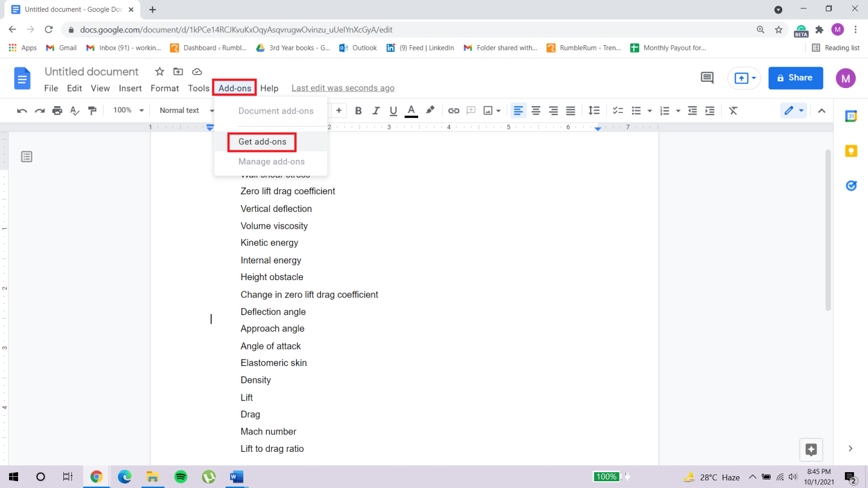Toggle bold formatting
Viewport: 868px width, 488px height.
(x=358, y=111)
